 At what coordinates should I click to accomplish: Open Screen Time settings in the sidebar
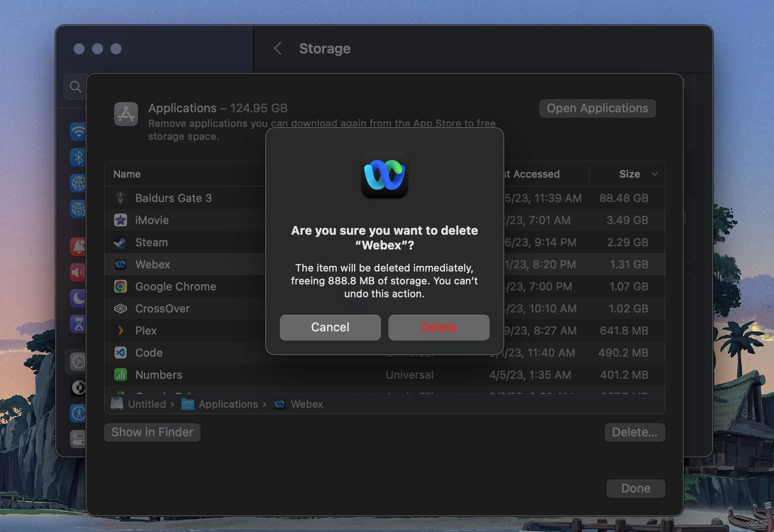(78, 324)
